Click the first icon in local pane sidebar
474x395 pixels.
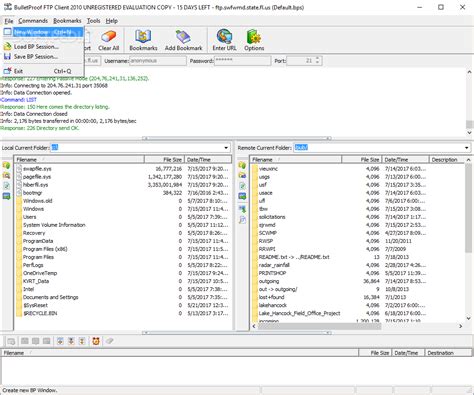click(x=6, y=165)
